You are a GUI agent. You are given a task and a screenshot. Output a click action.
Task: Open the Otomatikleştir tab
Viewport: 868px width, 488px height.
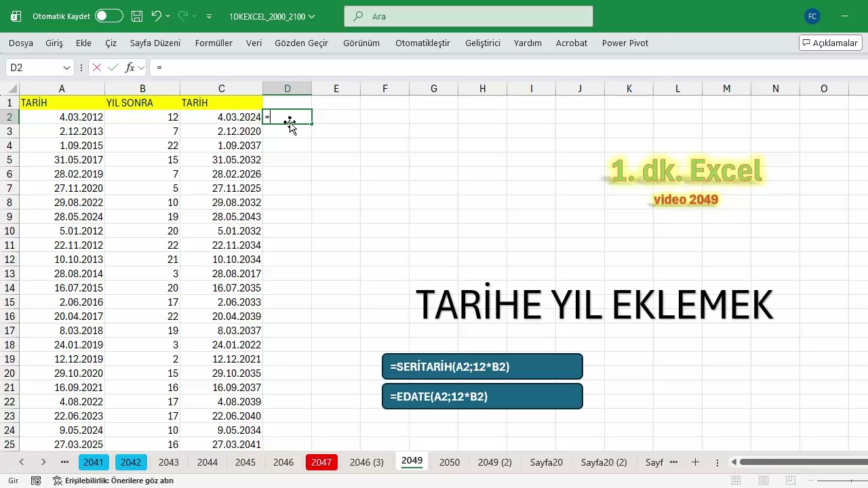coord(422,43)
